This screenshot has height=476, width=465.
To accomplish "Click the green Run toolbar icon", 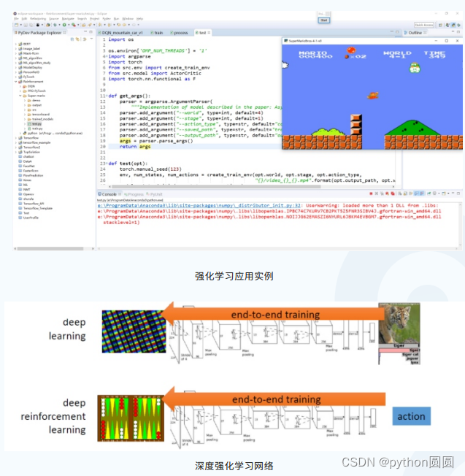I will pyautogui.click(x=64, y=25).
